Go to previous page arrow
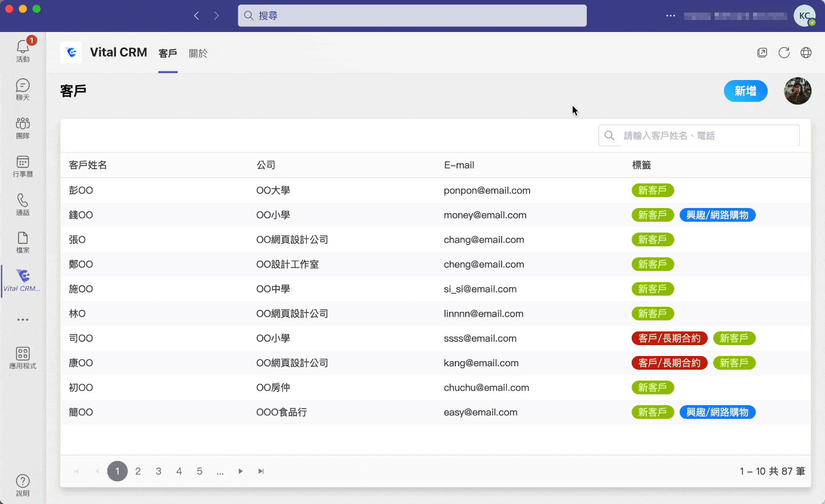The image size is (825, 504). tap(97, 471)
